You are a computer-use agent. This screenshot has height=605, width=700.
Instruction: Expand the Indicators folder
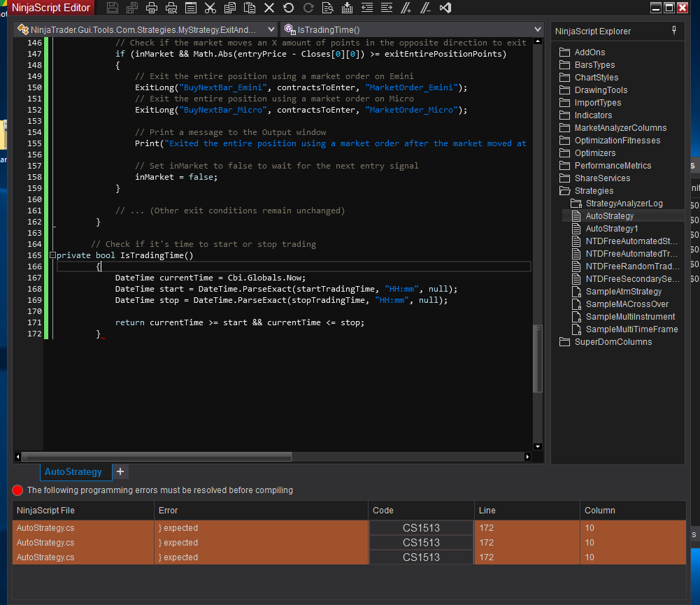tap(593, 115)
